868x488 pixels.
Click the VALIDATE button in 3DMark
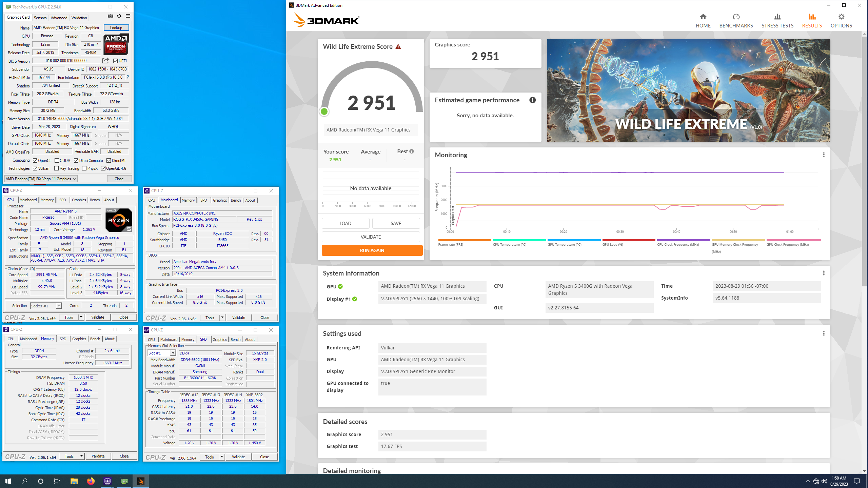(371, 237)
